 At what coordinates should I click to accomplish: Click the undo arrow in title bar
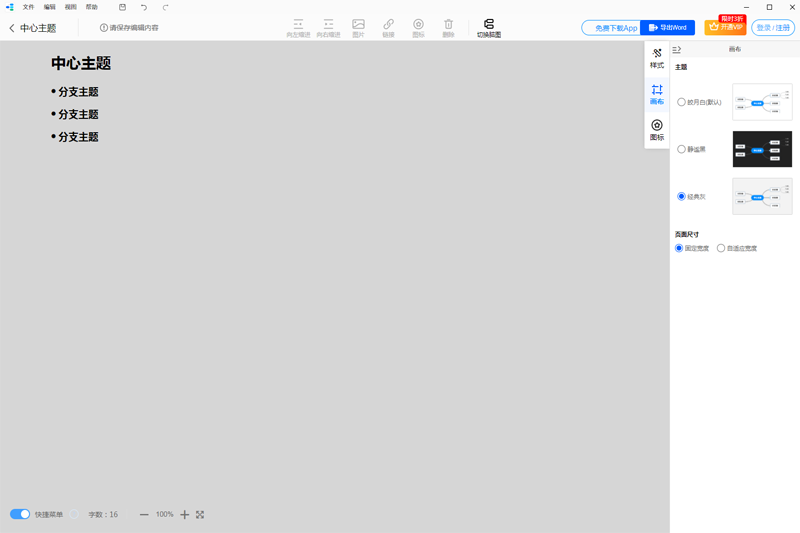[144, 7]
